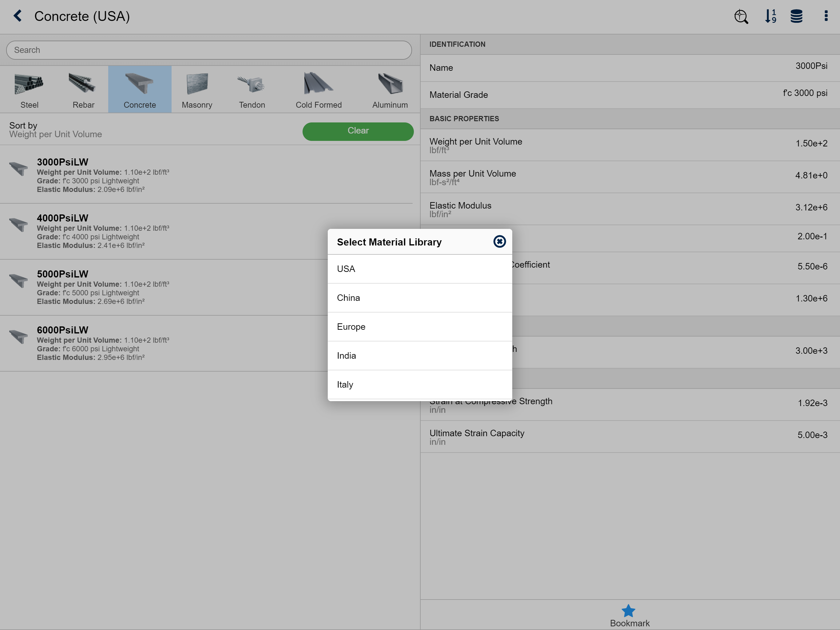Choose Europe from the library list
840x630 pixels.
click(420, 327)
